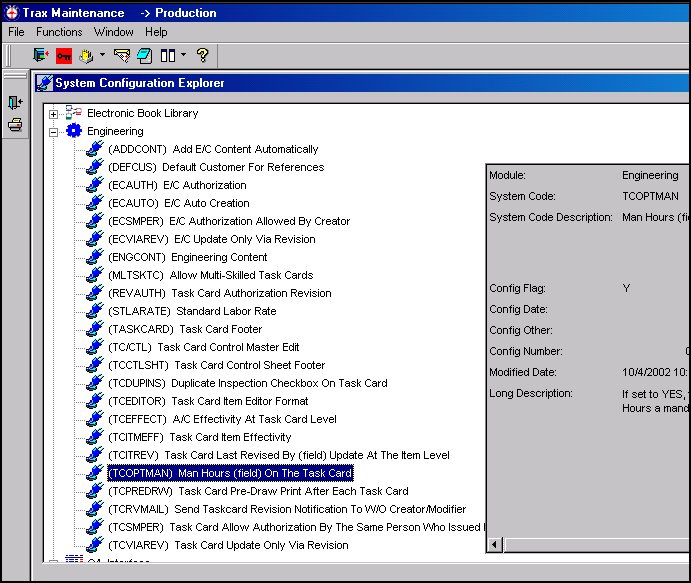The width and height of the screenshot is (691, 583).
Task: Select (DEFCUS) Default Customer For References
Action: [216, 167]
